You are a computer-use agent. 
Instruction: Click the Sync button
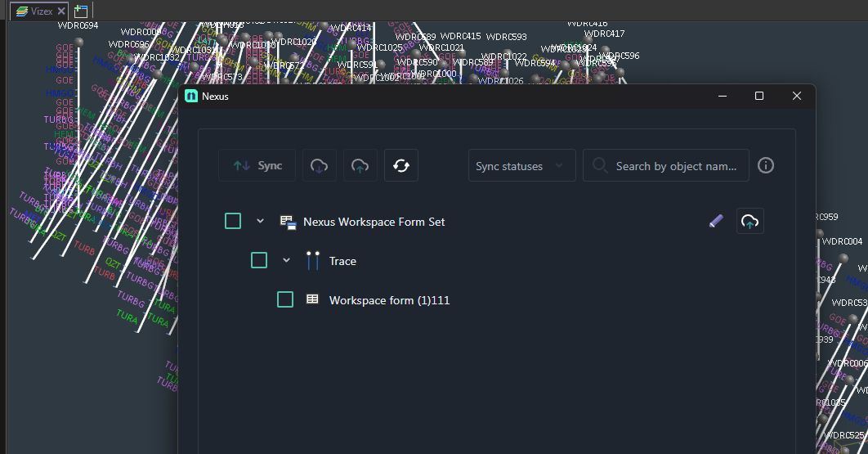pyautogui.click(x=257, y=165)
